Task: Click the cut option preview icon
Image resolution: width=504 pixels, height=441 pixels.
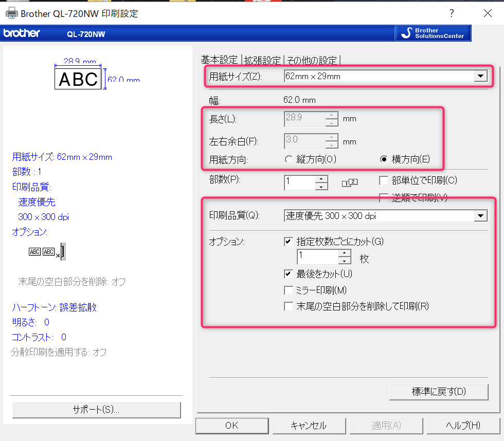Action: 48,252
